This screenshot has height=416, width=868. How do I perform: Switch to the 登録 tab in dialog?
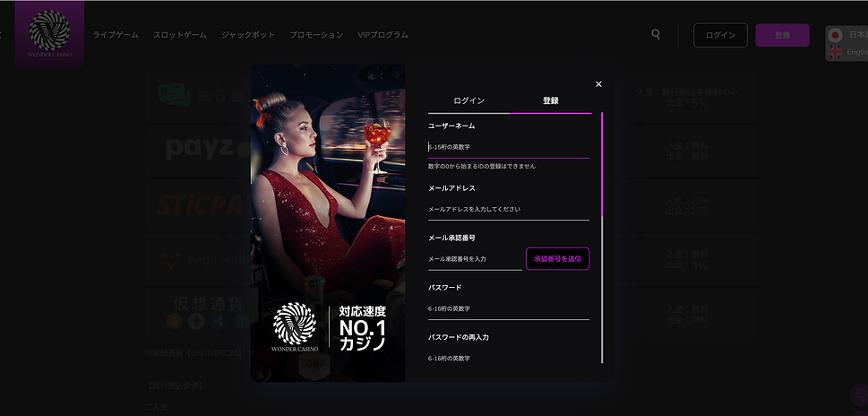551,100
